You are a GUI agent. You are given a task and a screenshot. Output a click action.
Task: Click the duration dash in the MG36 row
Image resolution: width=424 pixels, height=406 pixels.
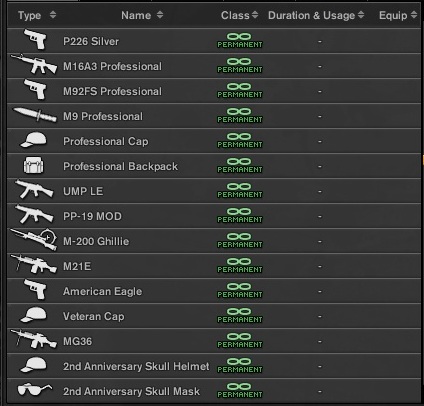point(320,341)
